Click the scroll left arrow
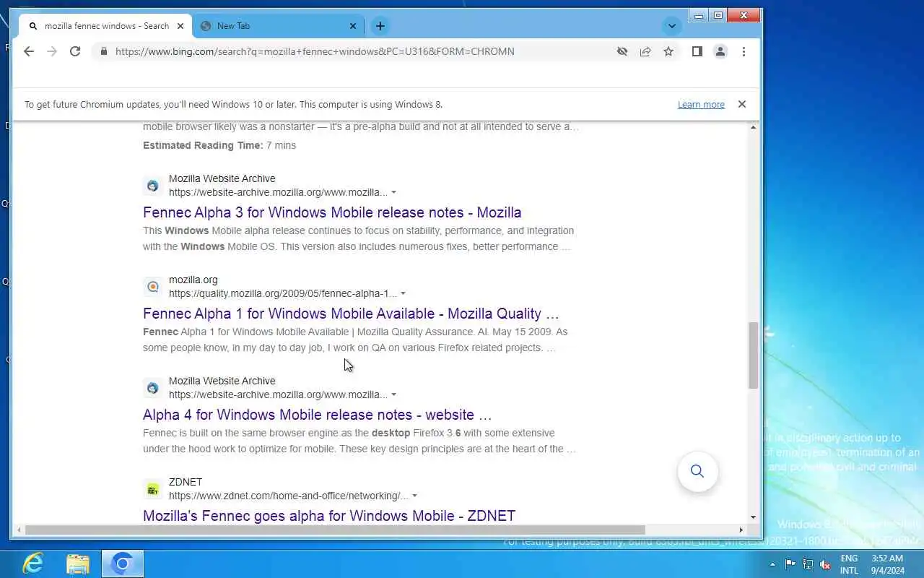924x578 pixels. tap(19, 530)
